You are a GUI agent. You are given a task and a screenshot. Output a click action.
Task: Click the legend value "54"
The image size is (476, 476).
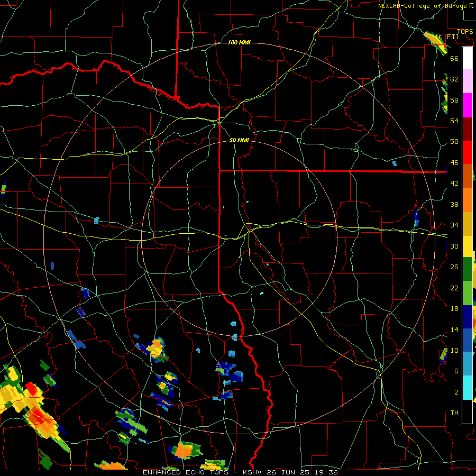454,121
